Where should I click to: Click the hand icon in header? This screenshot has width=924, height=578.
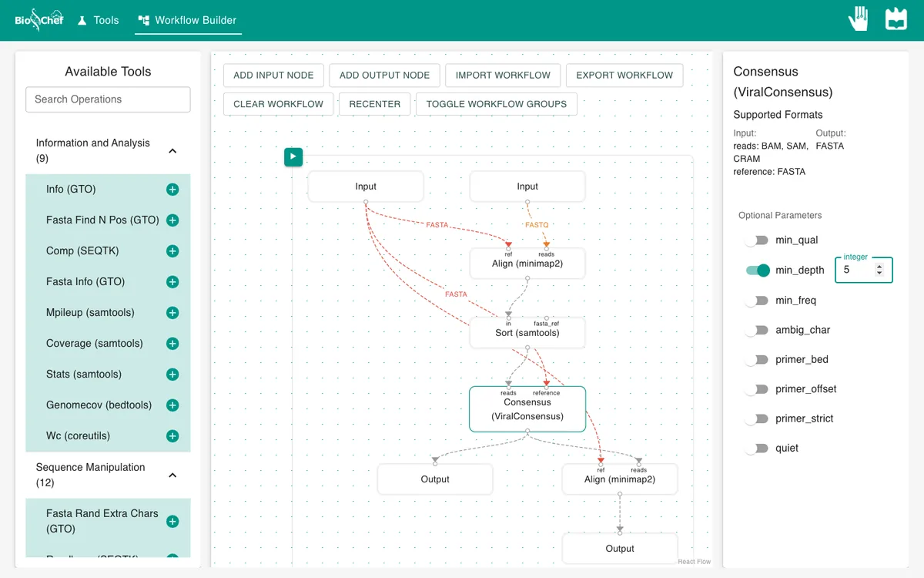859,19
